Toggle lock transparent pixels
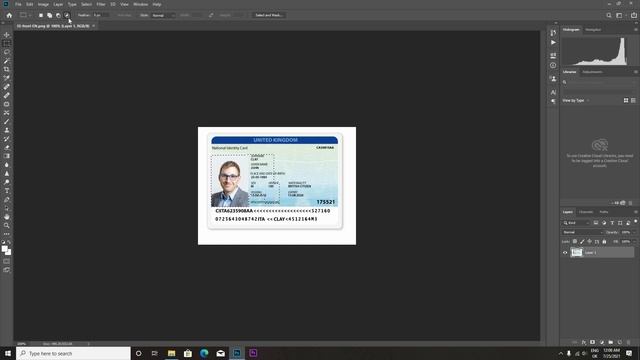 [x=575, y=242]
